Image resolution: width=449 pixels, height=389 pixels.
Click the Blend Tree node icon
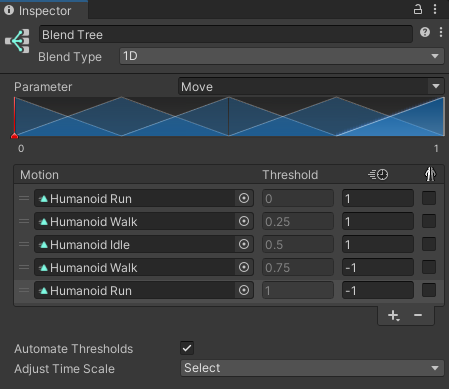[17, 41]
